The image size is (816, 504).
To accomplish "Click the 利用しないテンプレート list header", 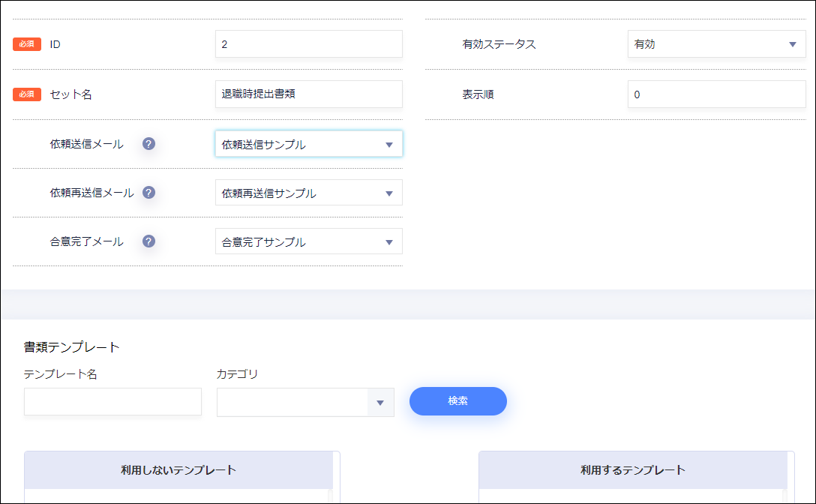I will pyautogui.click(x=178, y=470).
